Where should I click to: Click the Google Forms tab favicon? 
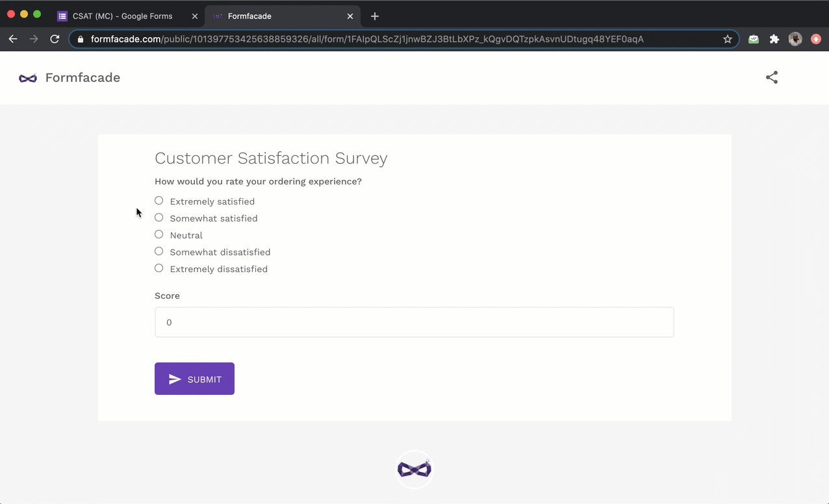pos(62,16)
